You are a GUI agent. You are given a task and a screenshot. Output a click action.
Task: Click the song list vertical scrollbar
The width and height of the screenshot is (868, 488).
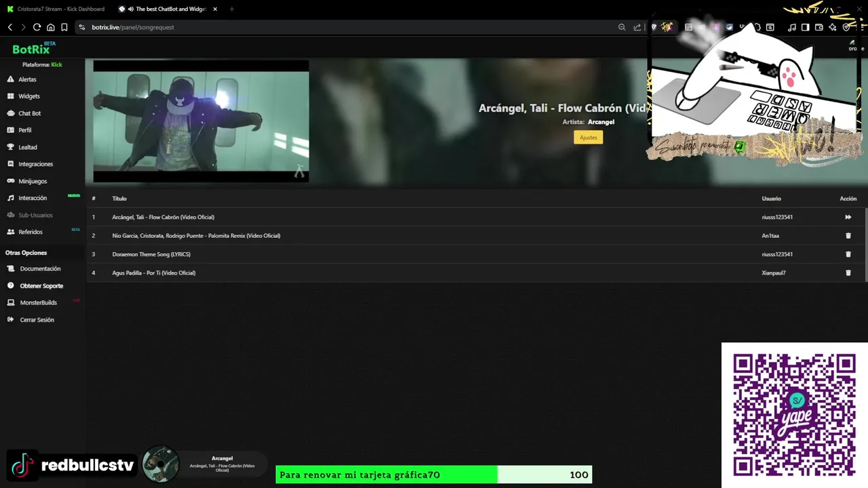point(866,244)
